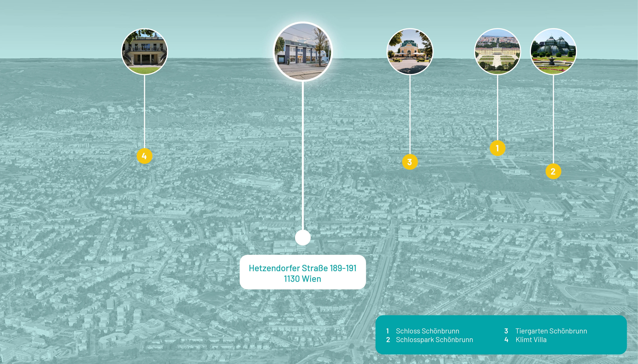Select Schlosspark Schönbrunn in legend
638x364 pixels.
click(x=434, y=340)
